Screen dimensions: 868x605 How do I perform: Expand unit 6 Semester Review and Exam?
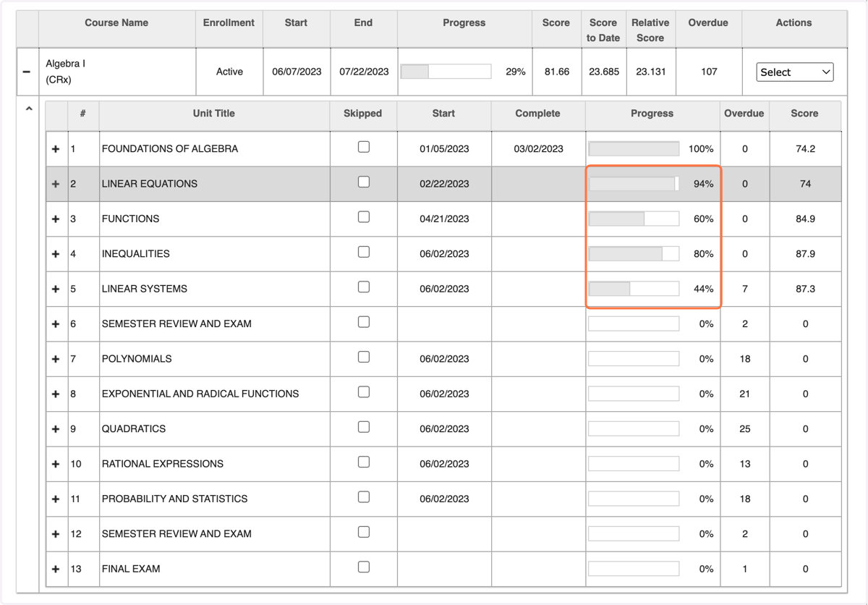tap(56, 324)
